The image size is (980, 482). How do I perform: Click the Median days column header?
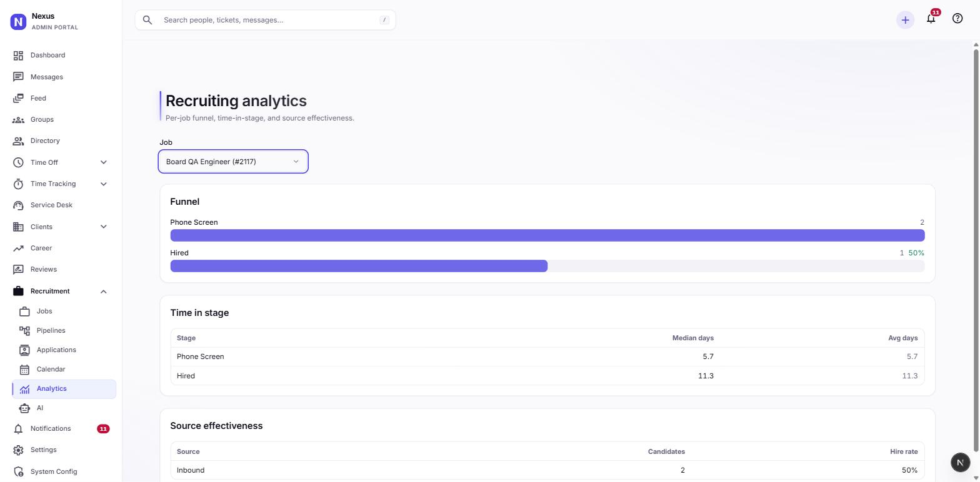[692, 338]
